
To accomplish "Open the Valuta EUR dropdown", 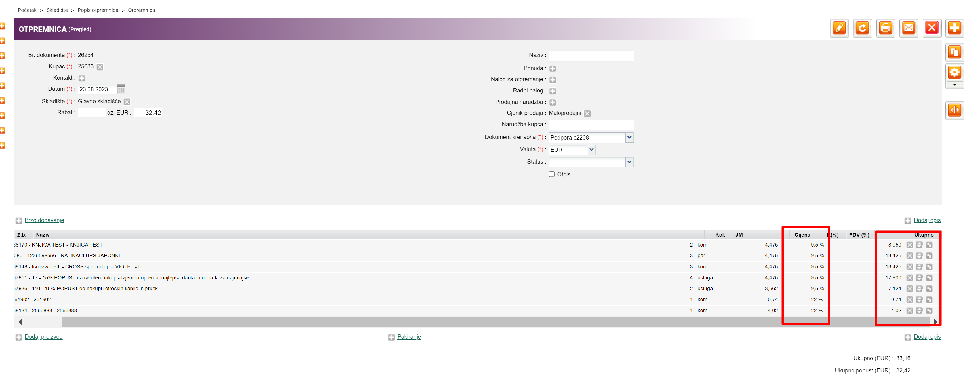I will coord(591,150).
